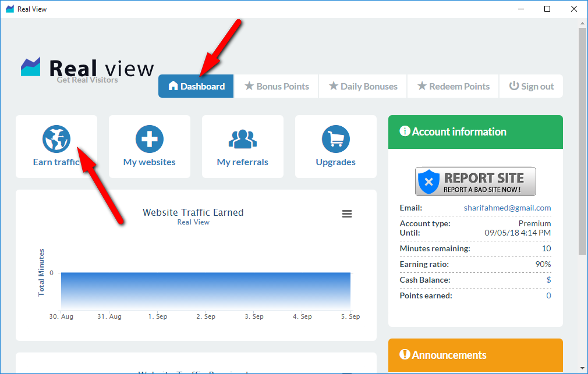Click the 30. Aug axis label on the chart
Image resolution: width=588 pixels, height=374 pixels.
(x=61, y=316)
